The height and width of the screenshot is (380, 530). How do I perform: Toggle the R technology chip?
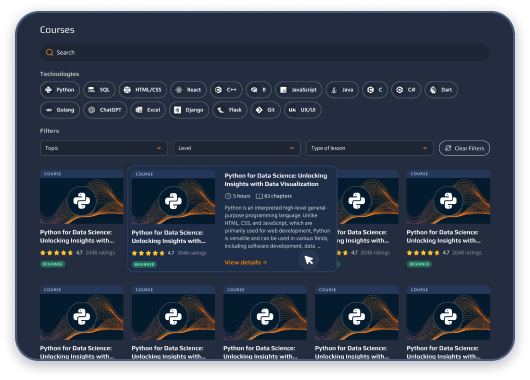click(259, 90)
